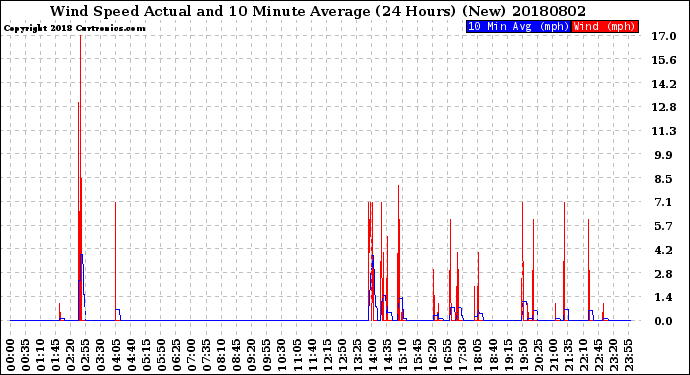Screen dimensions: 690x375
Task: Click the 07:00 time axis label
Action: tap(191, 354)
